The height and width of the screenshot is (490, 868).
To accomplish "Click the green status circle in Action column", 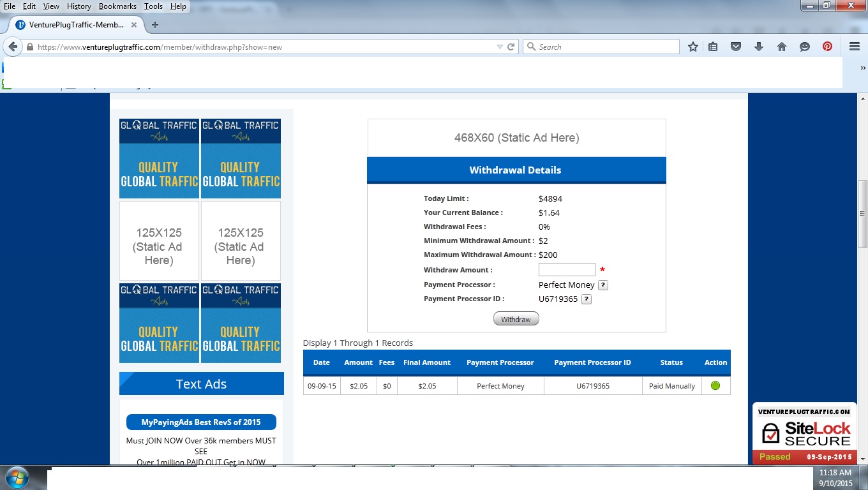I will [x=715, y=385].
